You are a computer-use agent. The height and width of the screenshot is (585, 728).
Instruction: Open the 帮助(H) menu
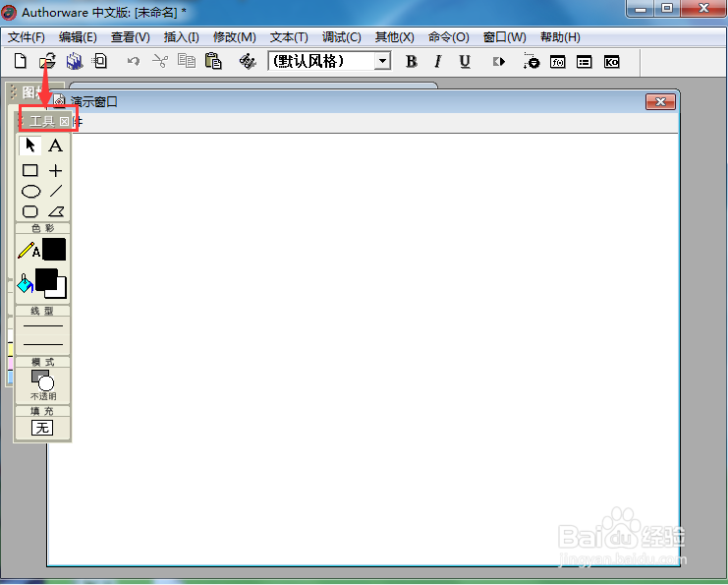tap(560, 37)
